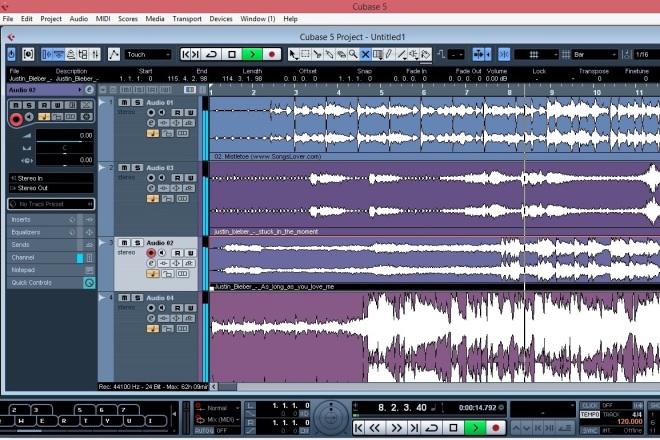Select the Range Selection tool
This screenshot has width=660, height=440.
pyautogui.click(x=305, y=54)
